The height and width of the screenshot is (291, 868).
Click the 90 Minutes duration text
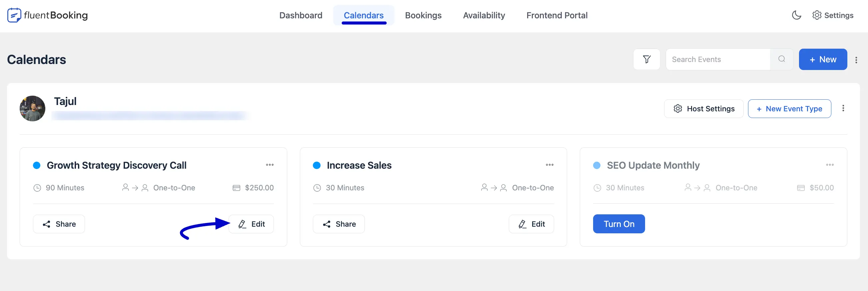click(x=65, y=188)
